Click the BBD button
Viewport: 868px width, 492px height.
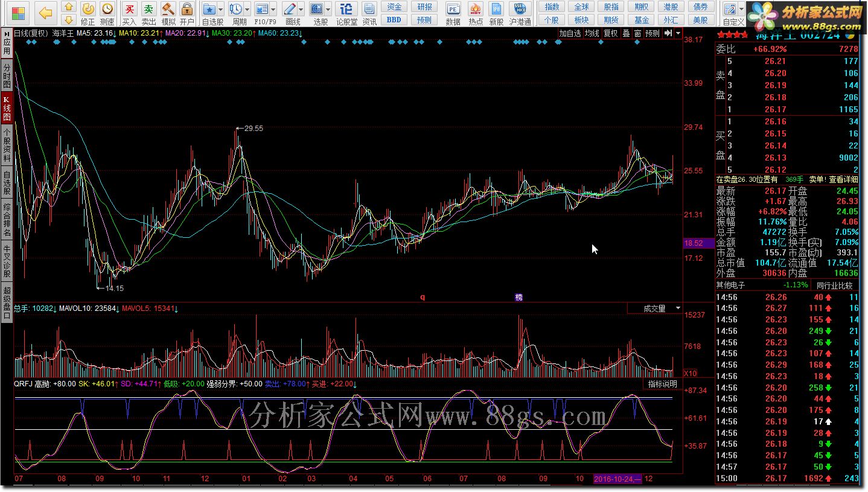coord(394,20)
